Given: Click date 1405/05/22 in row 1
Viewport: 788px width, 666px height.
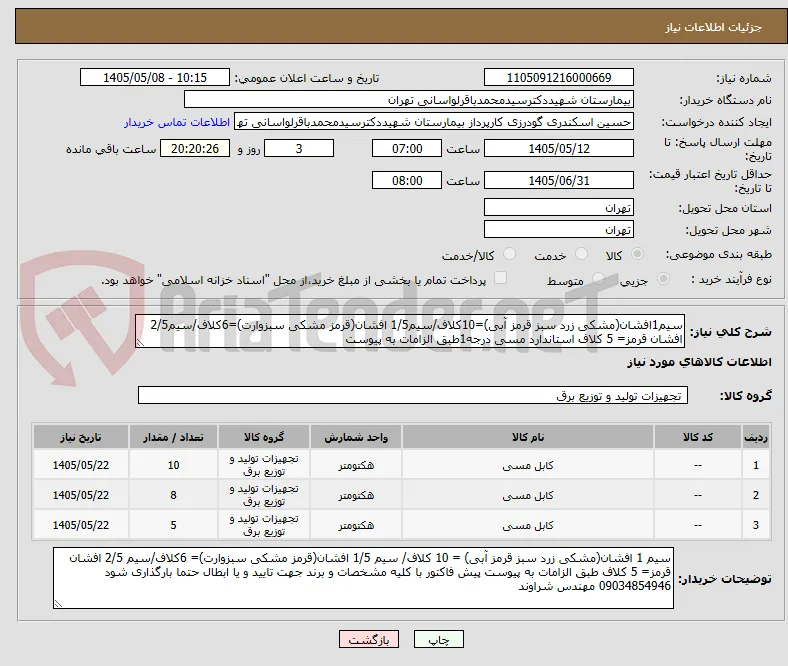Looking at the screenshot, I should point(81,465).
